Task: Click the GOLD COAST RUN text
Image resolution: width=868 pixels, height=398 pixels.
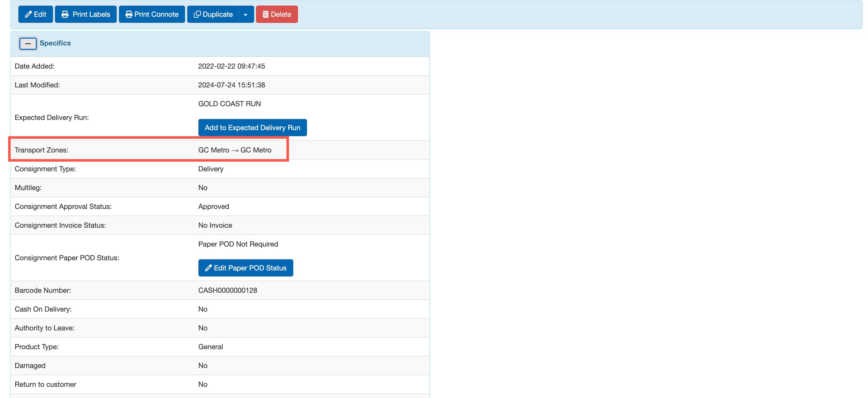Action: tap(229, 104)
